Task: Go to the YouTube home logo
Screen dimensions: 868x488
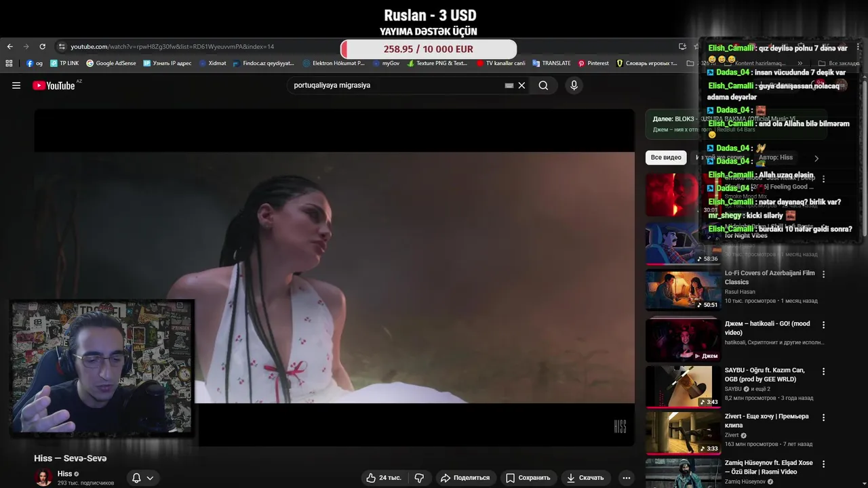Action: click(x=54, y=85)
